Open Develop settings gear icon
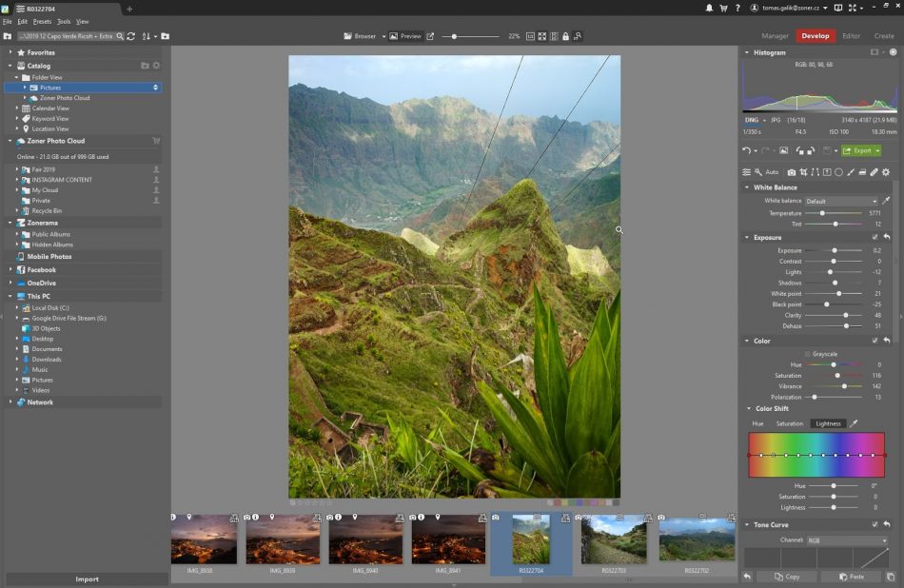This screenshot has width=904, height=588. coord(886,172)
